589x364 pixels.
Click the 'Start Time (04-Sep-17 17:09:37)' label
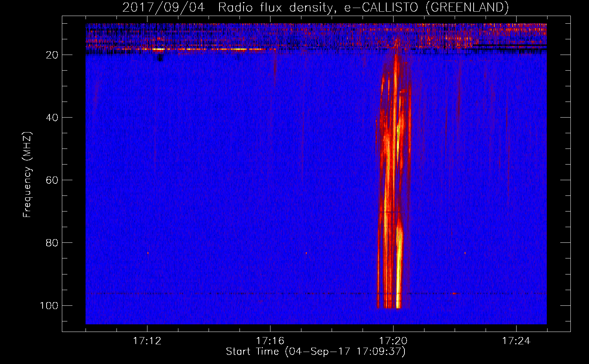(316, 352)
